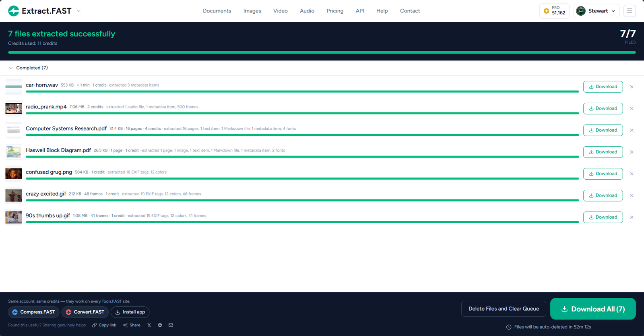The image size is (644, 336).
Task: Remove confused grug.png from the queue
Action: coord(632,174)
